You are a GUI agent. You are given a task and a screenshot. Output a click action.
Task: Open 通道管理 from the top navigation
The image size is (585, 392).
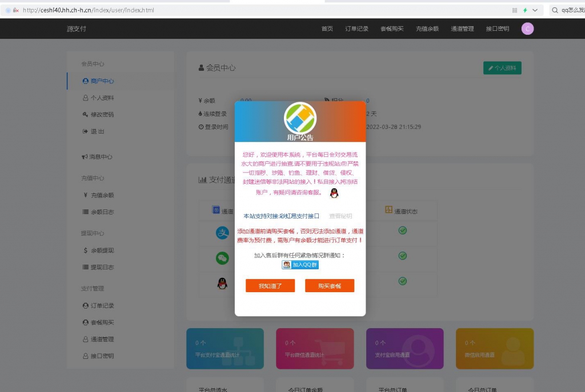point(463,28)
